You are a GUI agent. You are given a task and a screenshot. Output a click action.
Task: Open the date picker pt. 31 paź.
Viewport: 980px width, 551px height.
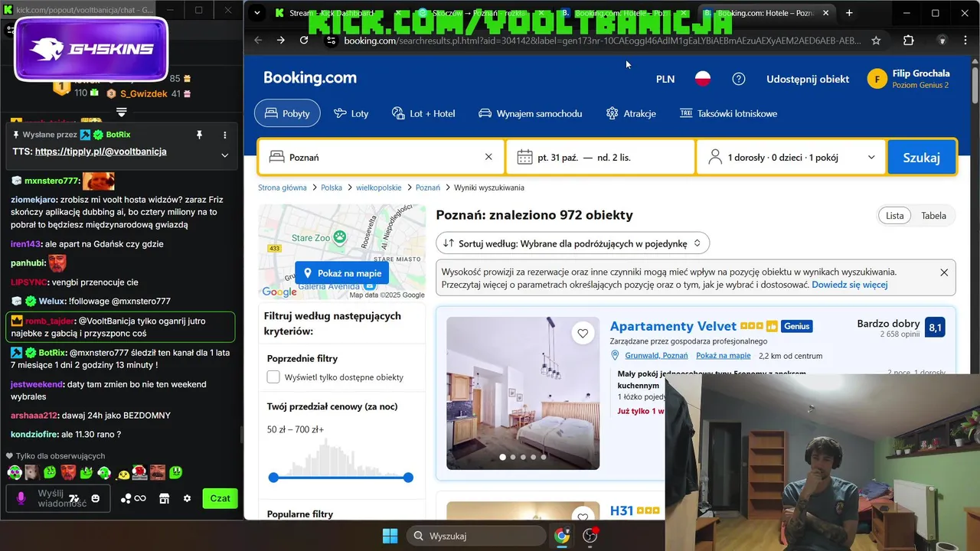(600, 157)
